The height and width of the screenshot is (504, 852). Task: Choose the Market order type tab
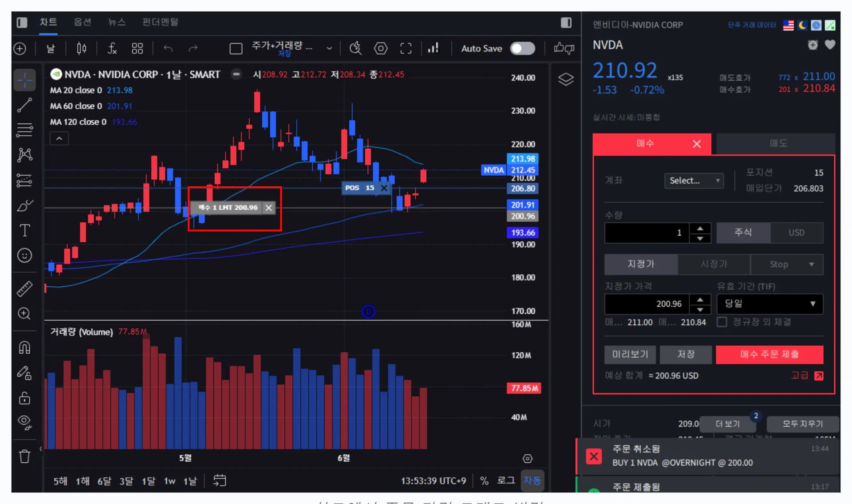(x=714, y=264)
